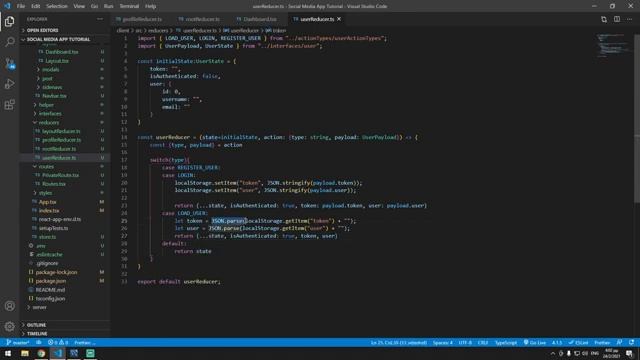
Task: Open Dashboard.tsx in the explorer tree
Action: click(x=62, y=52)
